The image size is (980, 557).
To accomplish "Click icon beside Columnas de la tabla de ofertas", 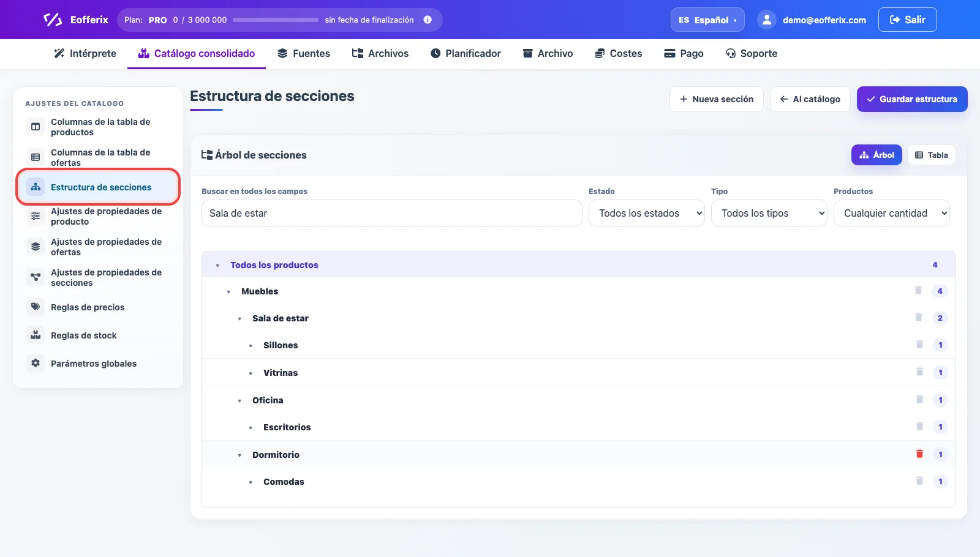I will point(36,157).
